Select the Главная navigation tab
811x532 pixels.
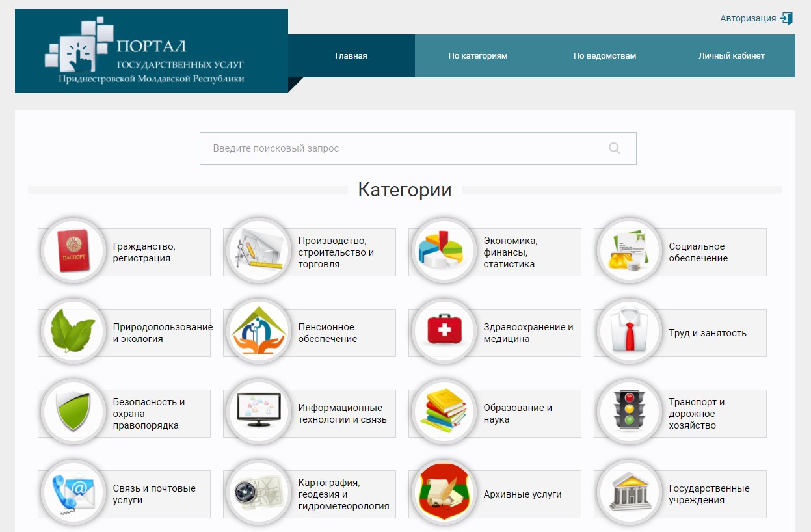click(x=351, y=56)
